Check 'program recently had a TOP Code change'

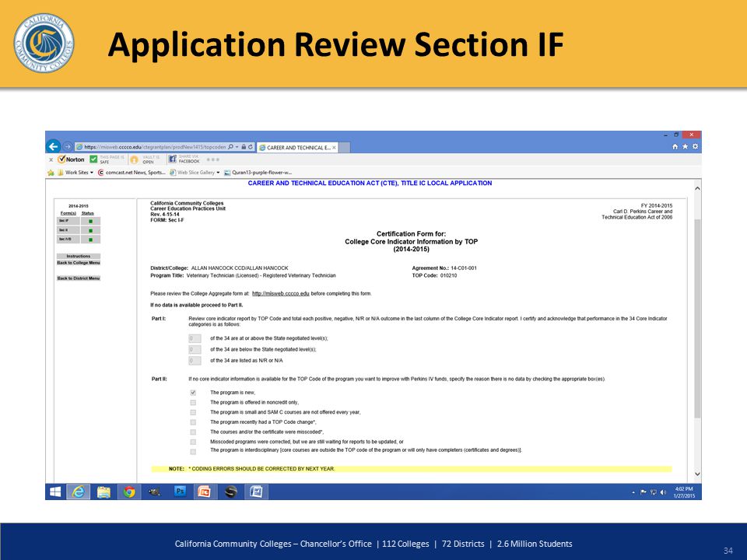point(193,422)
